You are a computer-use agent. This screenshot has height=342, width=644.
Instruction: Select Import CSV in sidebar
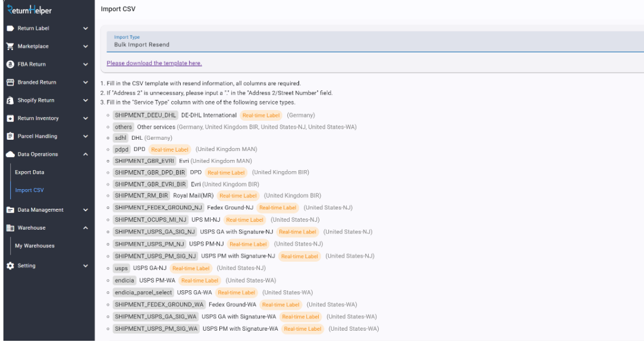(x=30, y=190)
